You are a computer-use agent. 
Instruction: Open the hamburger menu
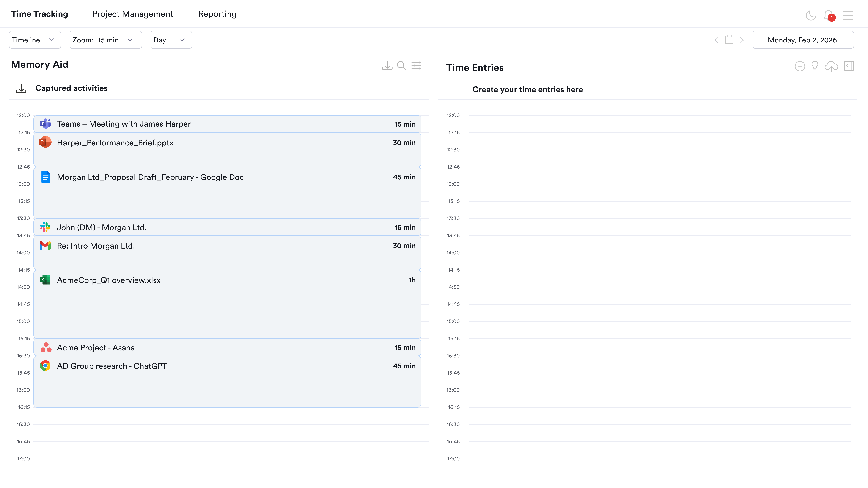coord(848,15)
